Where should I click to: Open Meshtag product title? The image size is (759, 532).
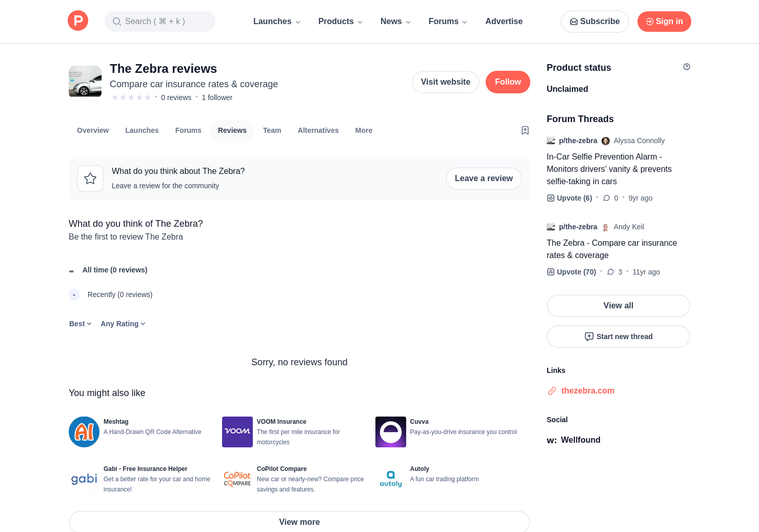click(116, 422)
